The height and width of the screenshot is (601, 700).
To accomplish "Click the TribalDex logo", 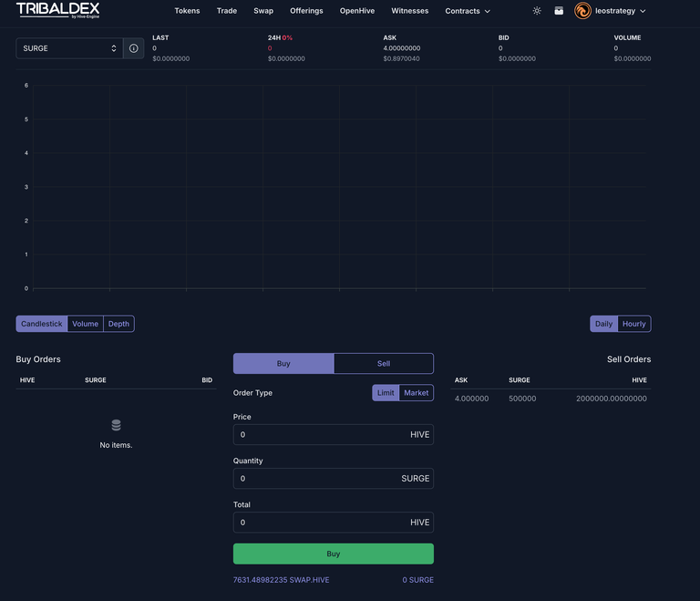I will coord(57,10).
